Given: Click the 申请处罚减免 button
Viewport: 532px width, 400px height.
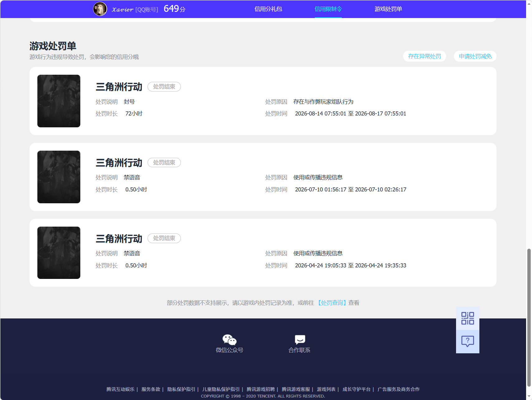Looking at the screenshot, I should pos(475,56).
